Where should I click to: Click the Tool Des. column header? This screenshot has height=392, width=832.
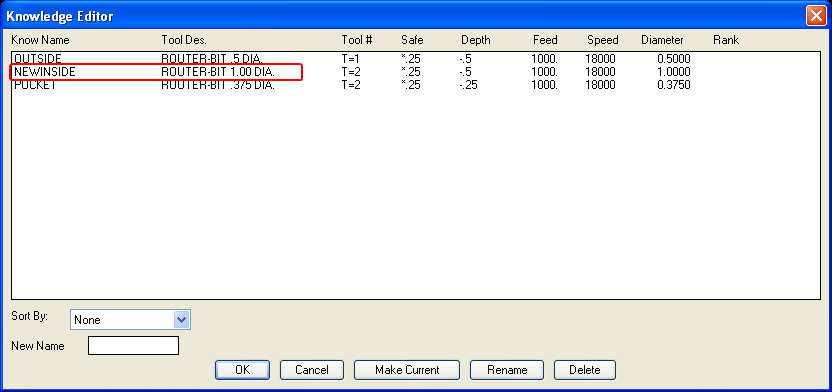click(x=184, y=40)
